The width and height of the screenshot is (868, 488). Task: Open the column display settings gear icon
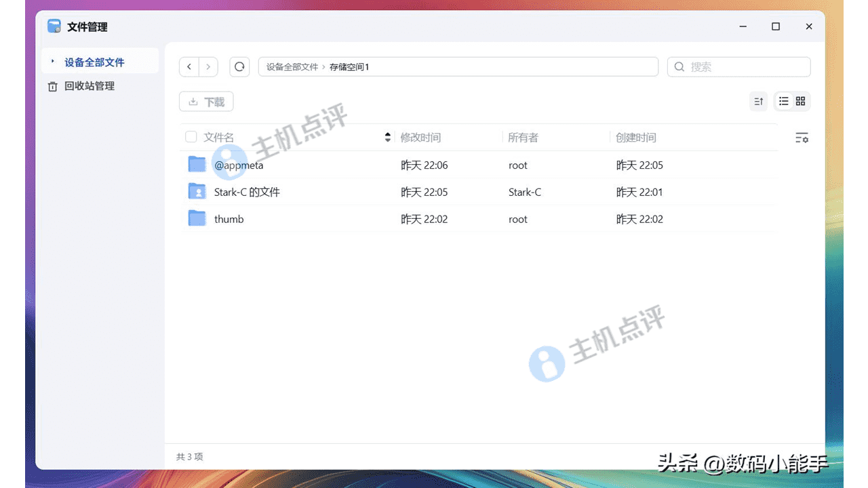tap(802, 138)
